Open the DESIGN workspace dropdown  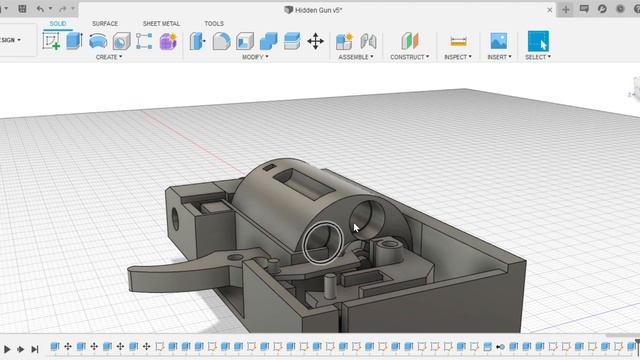coord(11,40)
